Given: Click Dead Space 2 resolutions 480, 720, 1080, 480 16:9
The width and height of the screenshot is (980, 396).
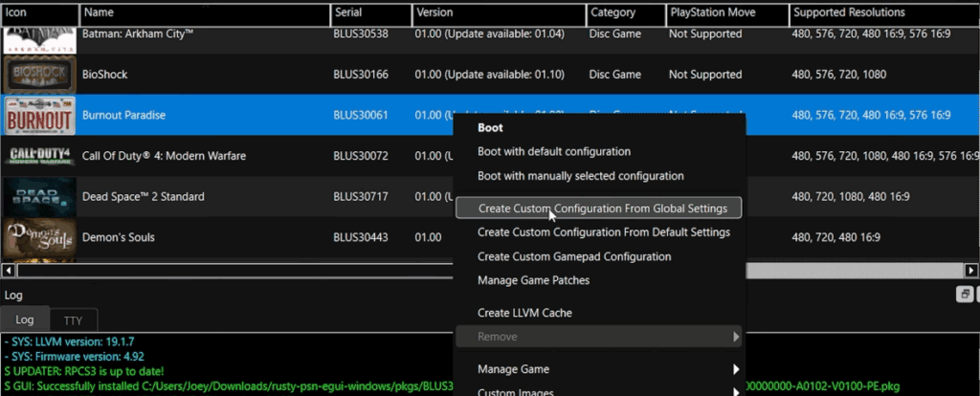Looking at the screenshot, I should coord(851,197).
